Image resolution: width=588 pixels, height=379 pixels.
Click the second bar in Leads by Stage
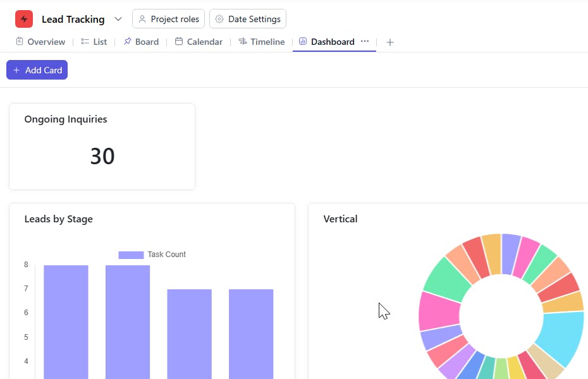[x=128, y=322]
